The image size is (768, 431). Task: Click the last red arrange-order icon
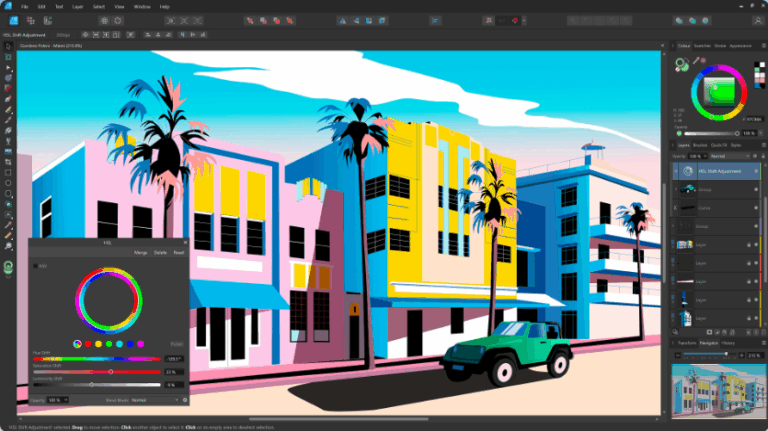(x=290, y=21)
